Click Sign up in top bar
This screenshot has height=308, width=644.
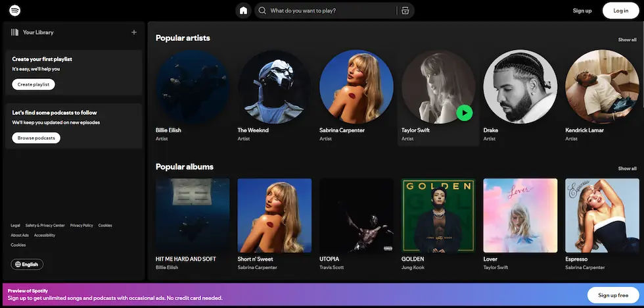(582, 11)
